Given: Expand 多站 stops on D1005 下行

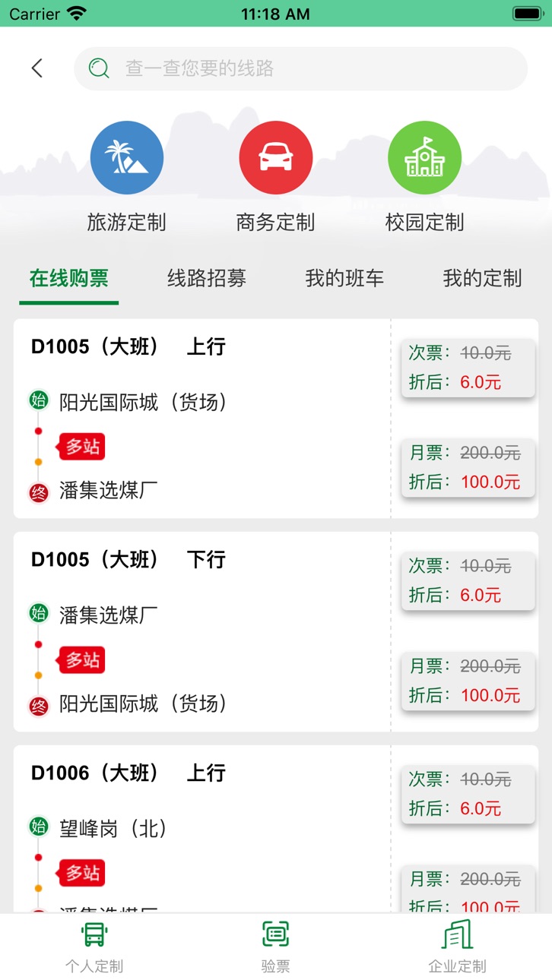Looking at the screenshot, I should [82, 660].
